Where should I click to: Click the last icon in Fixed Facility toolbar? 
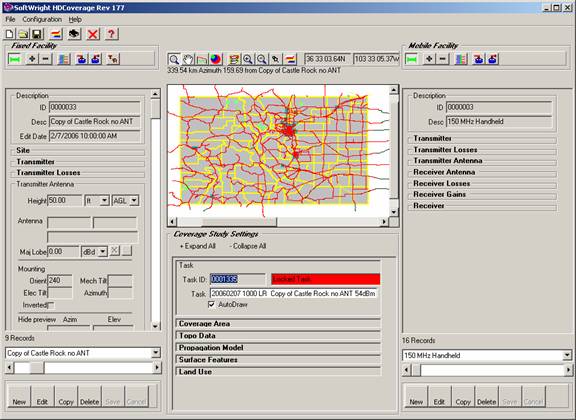[113, 59]
